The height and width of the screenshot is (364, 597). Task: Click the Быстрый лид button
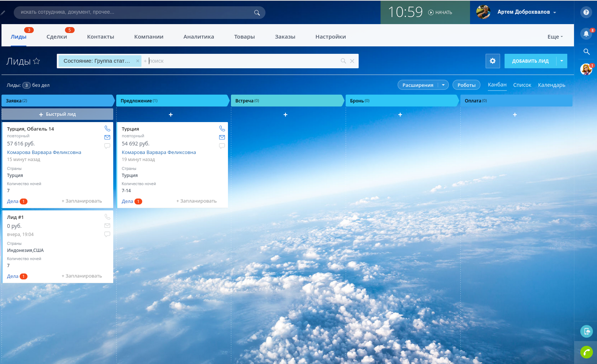pyautogui.click(x=58, y=114)
